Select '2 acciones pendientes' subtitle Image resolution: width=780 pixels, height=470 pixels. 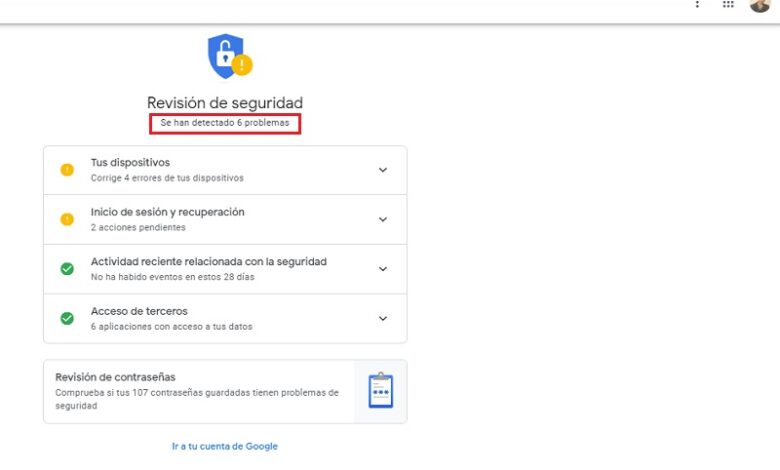click(x=138, y=227)
